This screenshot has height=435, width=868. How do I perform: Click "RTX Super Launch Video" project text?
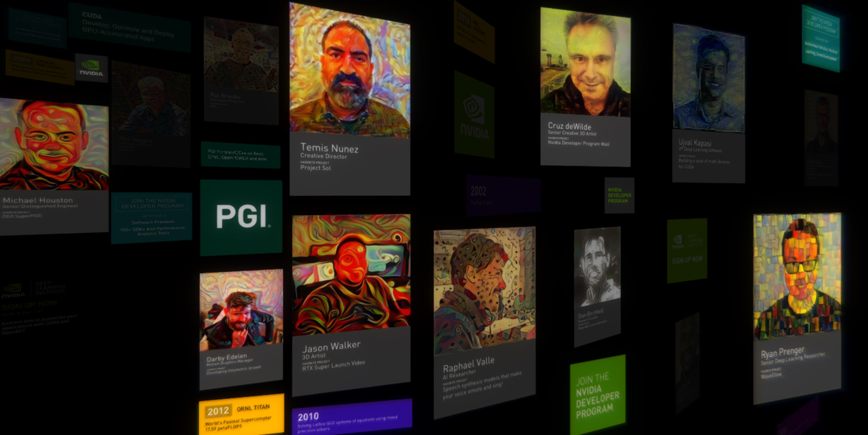click(x=333, y=365)
